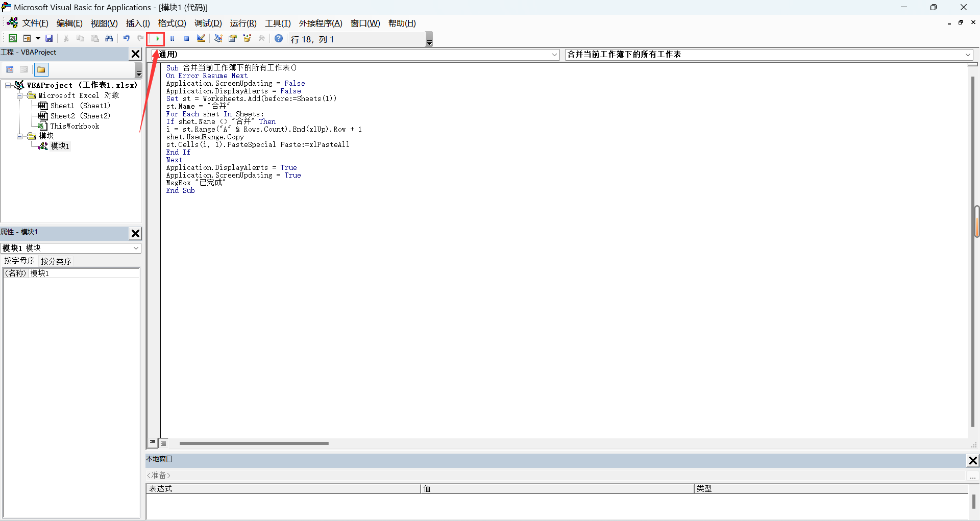
Task: Click the Break pause icon
Action: pos(172,39)
